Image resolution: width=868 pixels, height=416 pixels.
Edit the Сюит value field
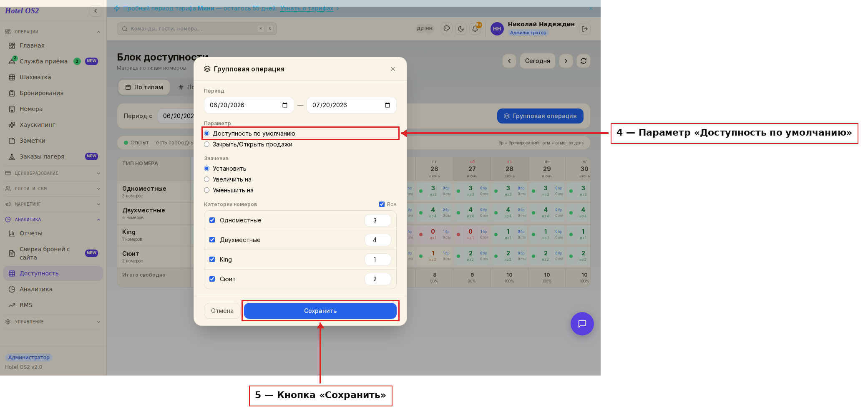point(378,279)
